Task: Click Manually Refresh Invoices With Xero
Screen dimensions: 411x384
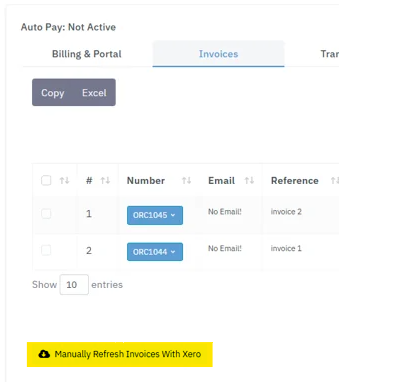Action: (x=120, y=354)
